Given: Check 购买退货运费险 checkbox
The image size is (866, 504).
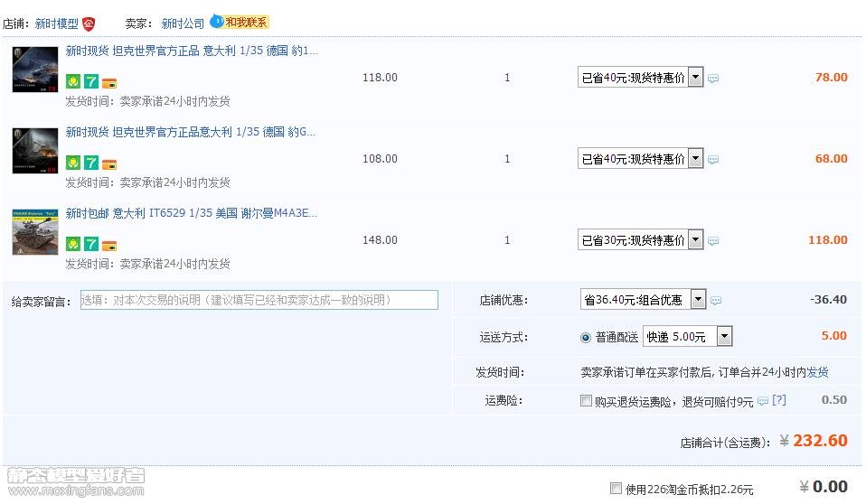Looking at the screenshot, I should tap(586, 401).
